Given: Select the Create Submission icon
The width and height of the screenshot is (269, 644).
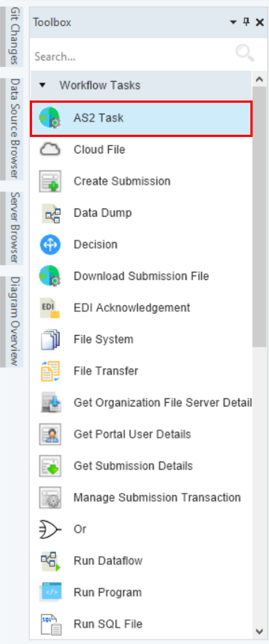Looking at the screenshot, I should [50, 181].
